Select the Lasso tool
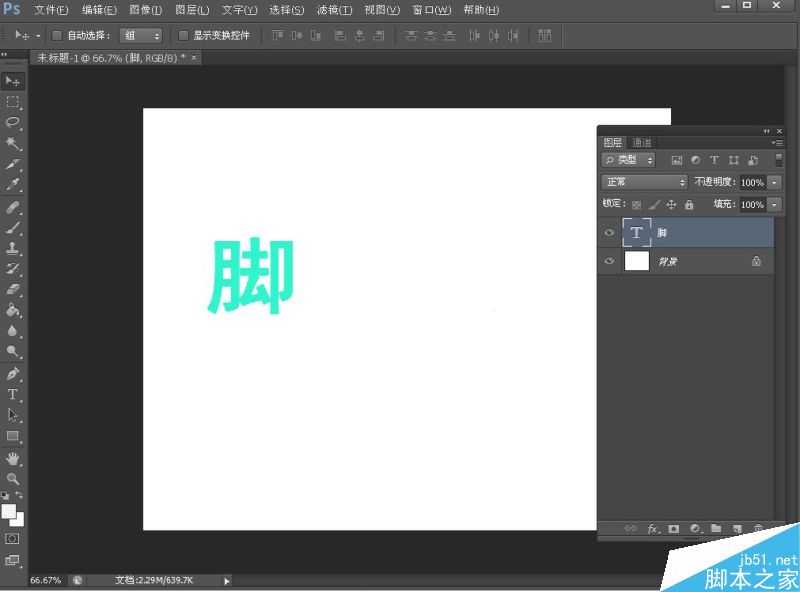This screenshot has width=800, height=592. (13, 122)
